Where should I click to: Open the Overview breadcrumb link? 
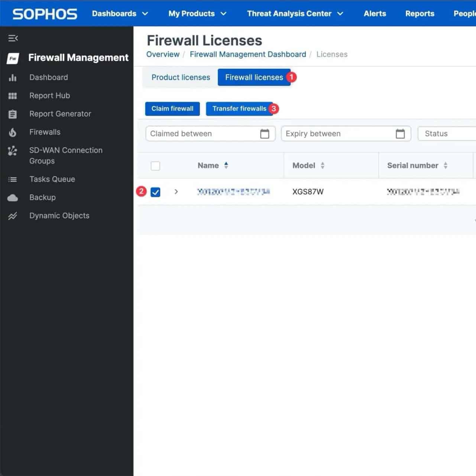pyautogui.click(x=163, y=54)
